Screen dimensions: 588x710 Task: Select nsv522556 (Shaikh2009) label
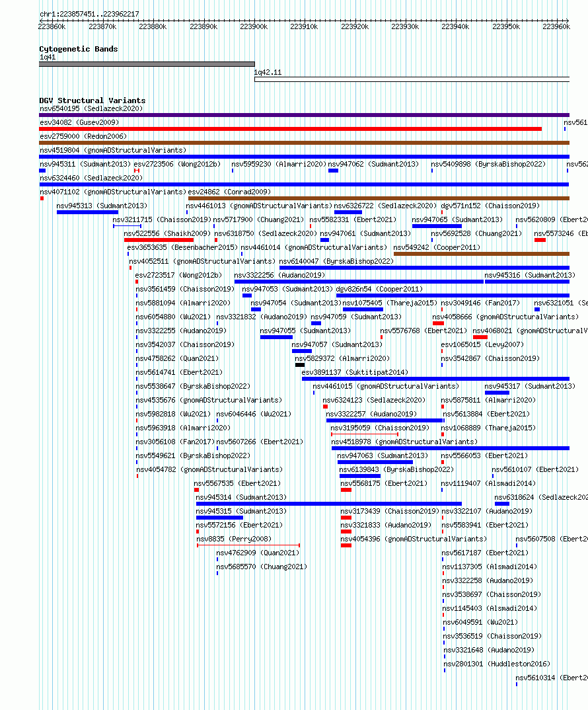click(168, 233)
